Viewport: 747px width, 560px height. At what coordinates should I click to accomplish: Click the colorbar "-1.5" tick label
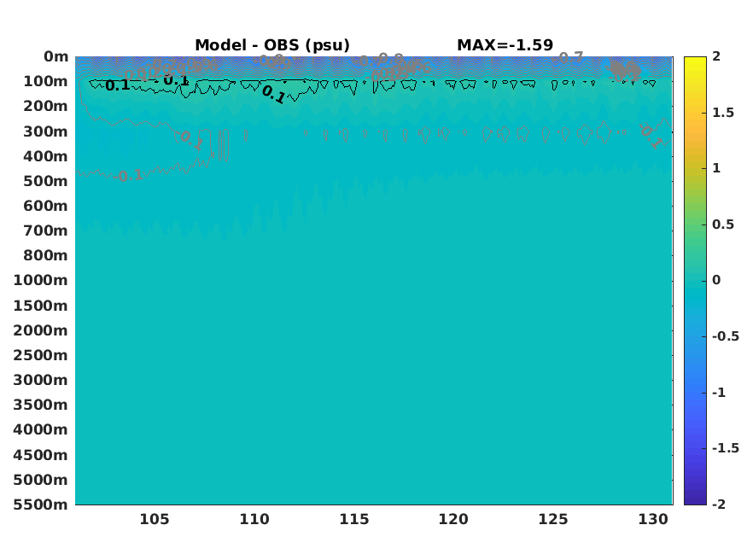pos(726,448)
